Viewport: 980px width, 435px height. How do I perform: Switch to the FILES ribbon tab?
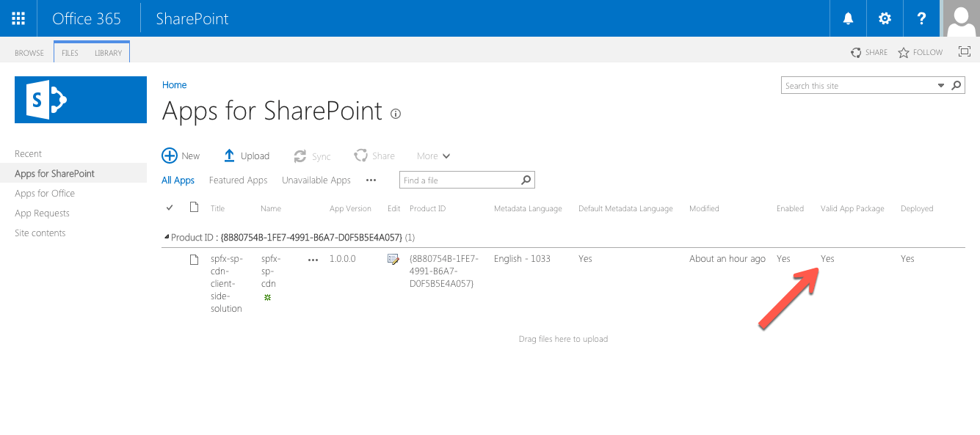click(x=70, y=53)
